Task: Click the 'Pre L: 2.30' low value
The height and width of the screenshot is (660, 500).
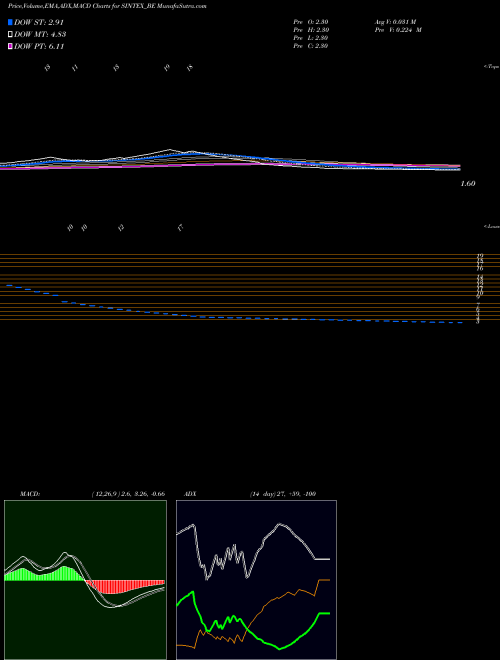Action: pos(311,38)
